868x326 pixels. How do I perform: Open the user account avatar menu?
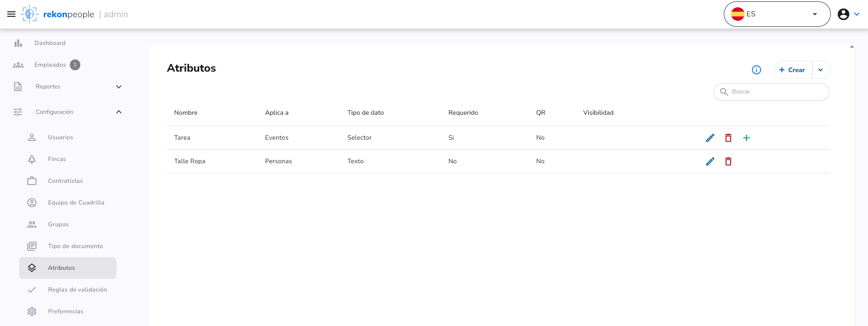point(848,14)
